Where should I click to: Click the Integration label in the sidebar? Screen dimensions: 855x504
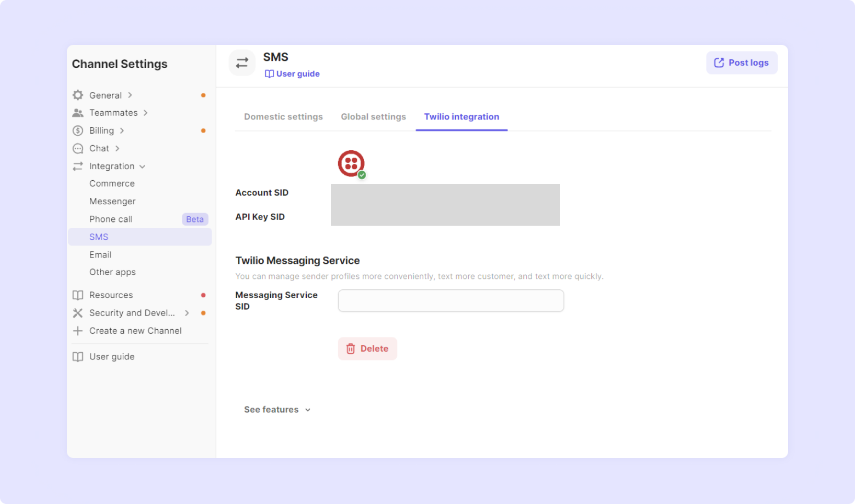112,166
